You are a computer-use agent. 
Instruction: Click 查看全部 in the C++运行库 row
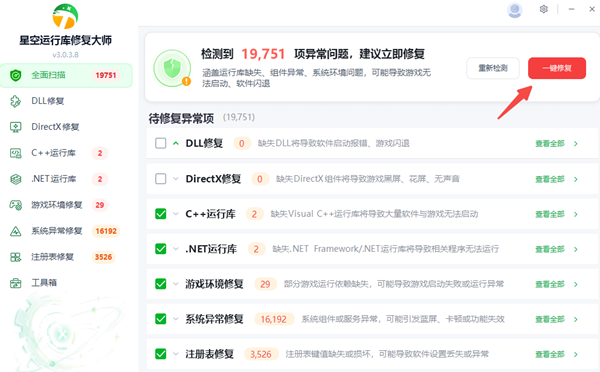coord(550,214)
